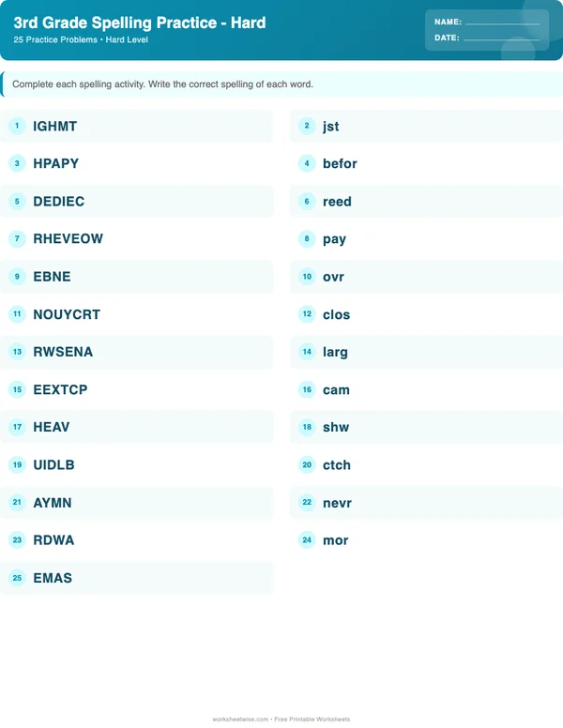
Task: Select the scrambled word NOUYCRT
Action: click(67, 314)
